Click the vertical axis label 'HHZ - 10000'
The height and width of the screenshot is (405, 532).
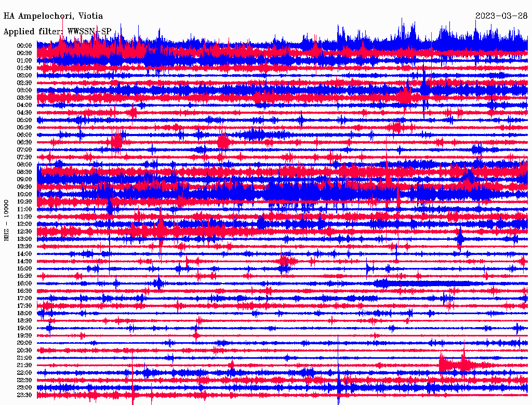[x=6, y=220]
